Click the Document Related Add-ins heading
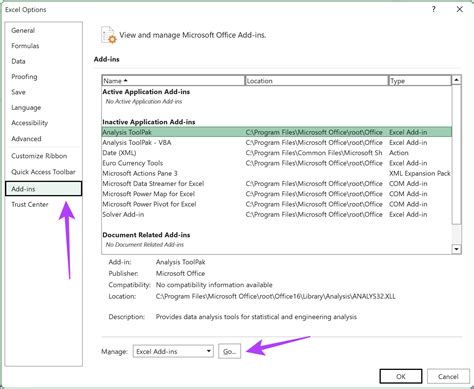Screen dimensions: 474x389 (146, 235)
